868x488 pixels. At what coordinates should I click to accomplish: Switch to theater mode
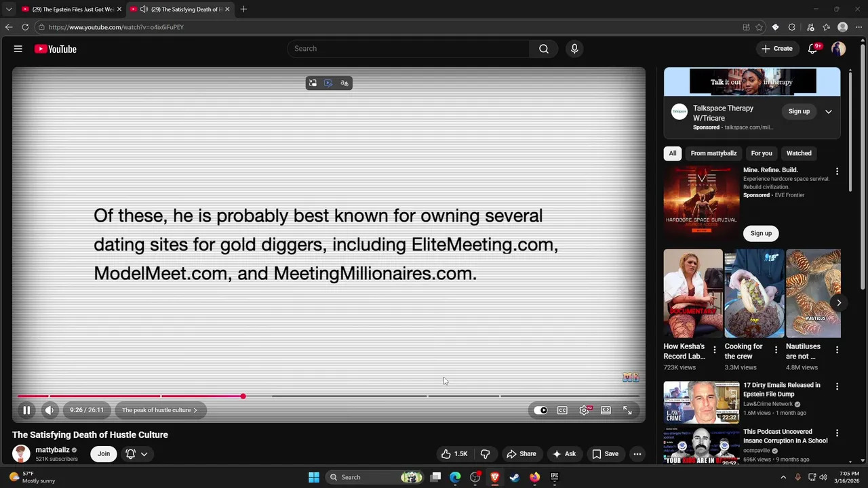tap(606, 410)
